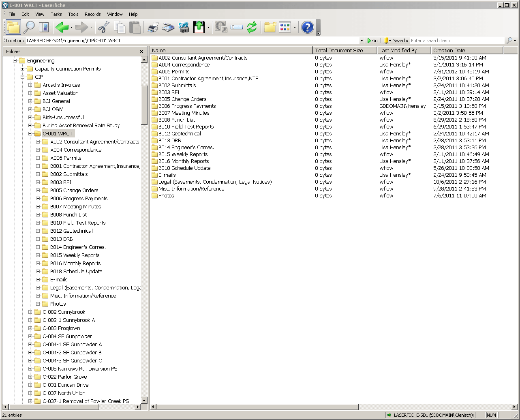Sort by the Name column header
The image size is (520, 420).
pyautogui.click(x=231, y=50)
